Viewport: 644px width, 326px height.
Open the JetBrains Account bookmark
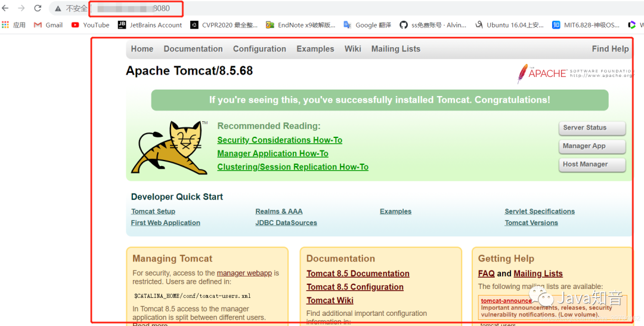[x=150, y=25]
